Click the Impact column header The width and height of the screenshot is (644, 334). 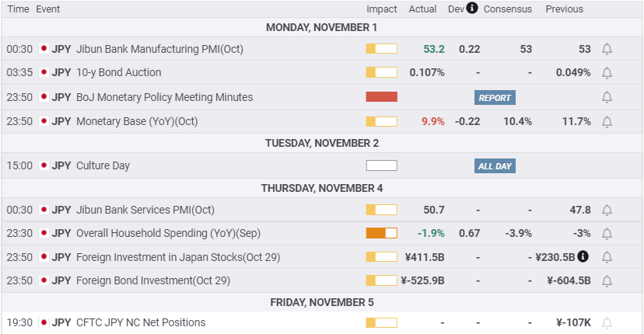point(382,9)
